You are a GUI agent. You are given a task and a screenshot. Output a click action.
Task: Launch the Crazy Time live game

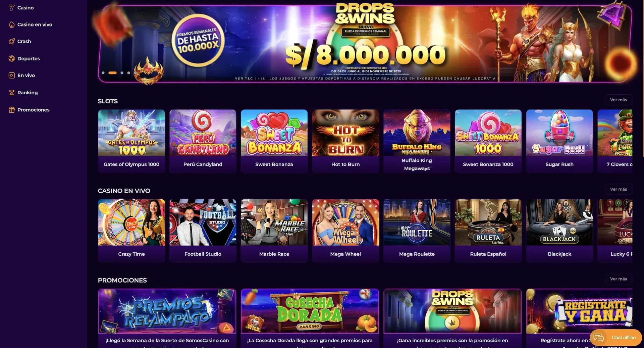coord(131,231)
